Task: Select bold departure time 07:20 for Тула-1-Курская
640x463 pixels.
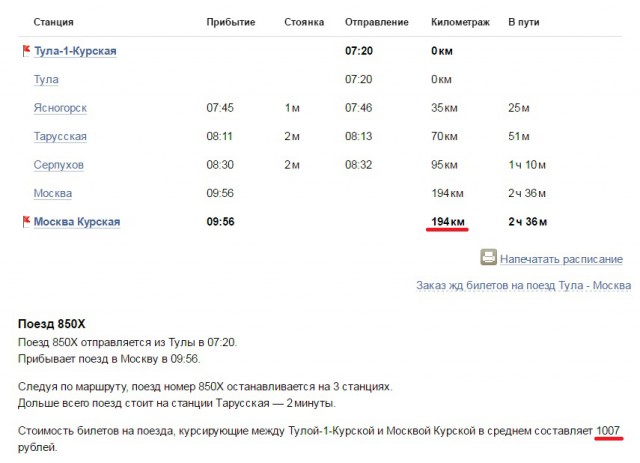Action: (359, 51)
